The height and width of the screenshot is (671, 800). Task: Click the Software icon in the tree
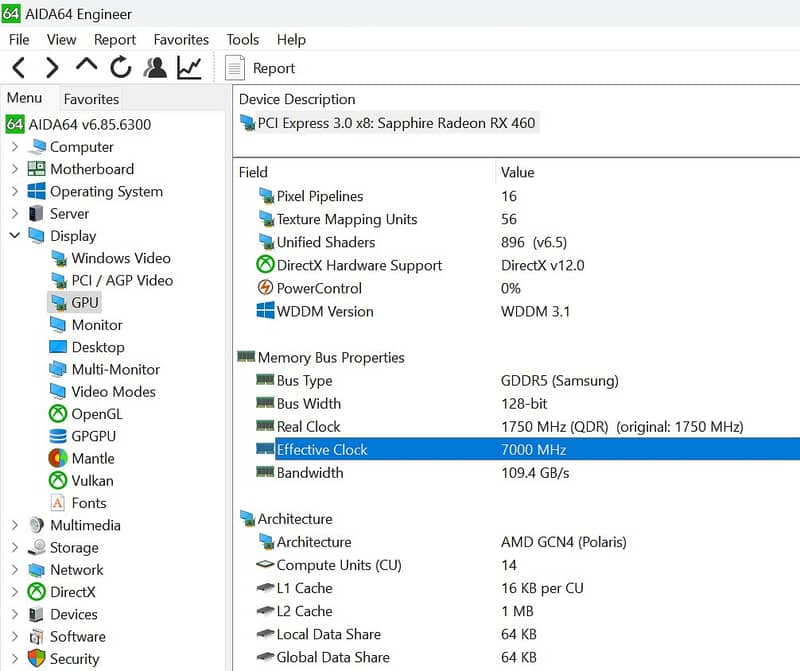click(x=36, y=636)
